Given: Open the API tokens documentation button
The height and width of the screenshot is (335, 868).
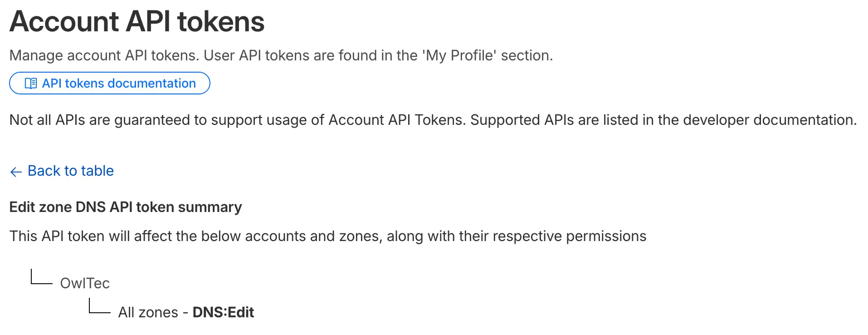Looking at the screenshot, I should [110, 83].
